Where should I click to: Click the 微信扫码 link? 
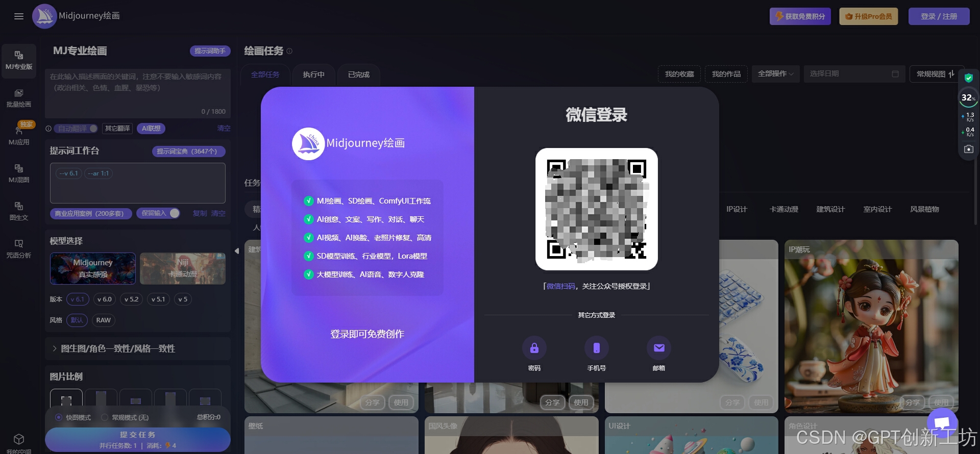[x=560, y=286]
